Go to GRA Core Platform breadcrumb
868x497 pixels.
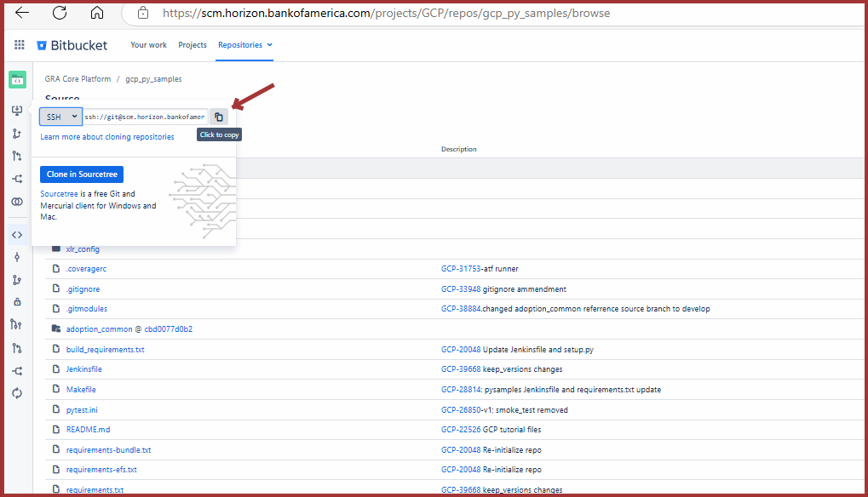click(x=78, y=79)
